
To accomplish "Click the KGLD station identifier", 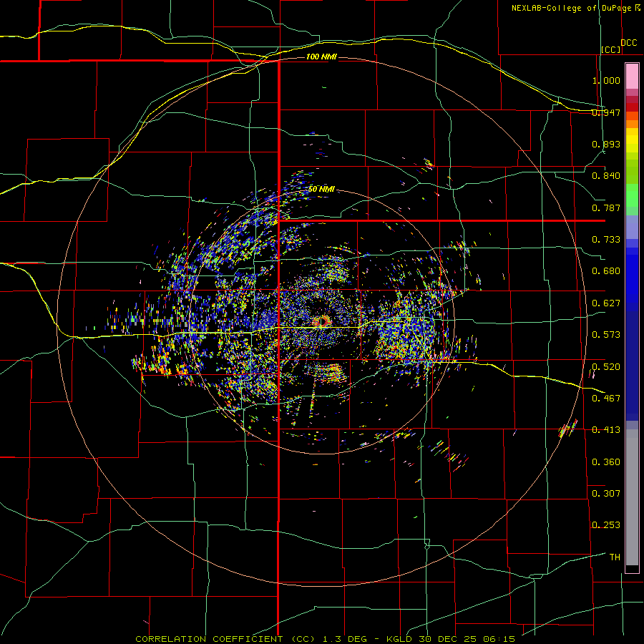I will (x=401, y=639).
